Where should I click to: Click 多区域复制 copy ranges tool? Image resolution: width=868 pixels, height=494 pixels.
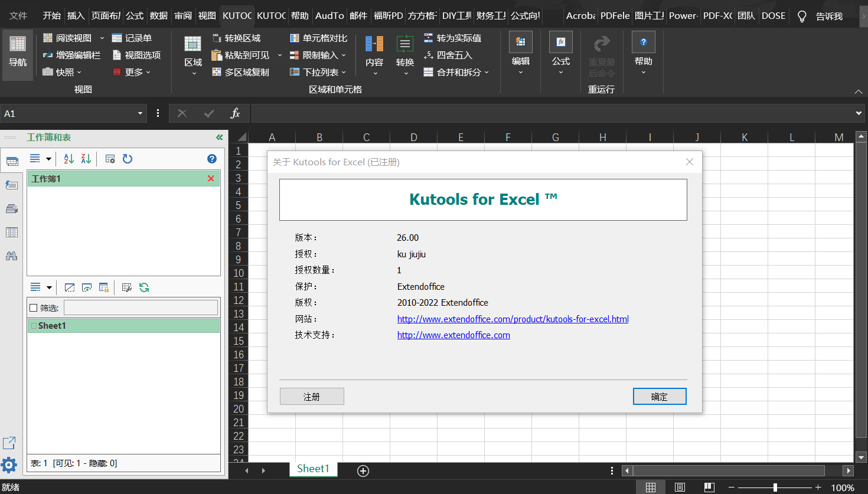(240, 72)
